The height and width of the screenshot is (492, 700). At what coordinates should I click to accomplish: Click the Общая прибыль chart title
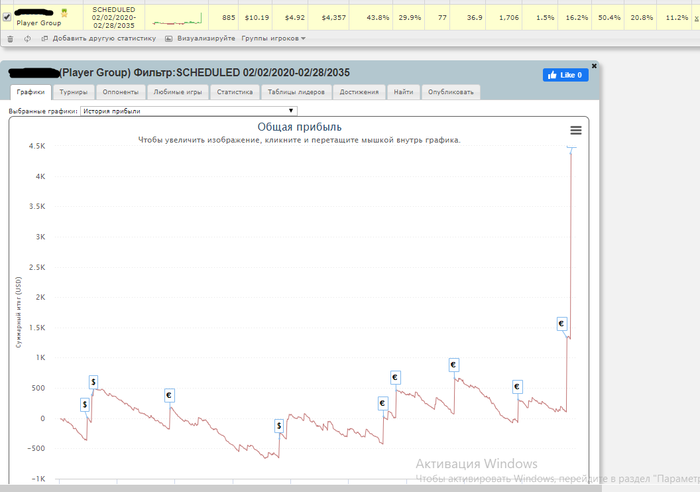pos(299,127)
